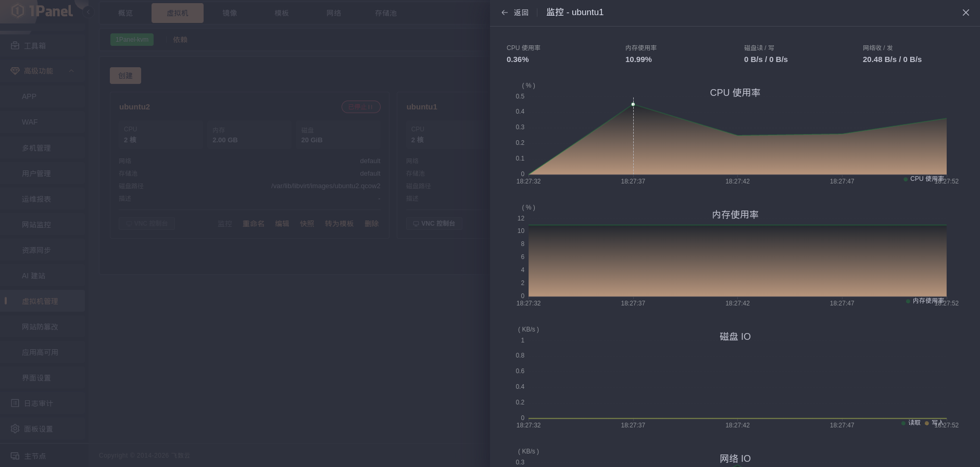Switch to the 概览 tab
980x467 pixels.
pyautogui.click(x=125, y=13)
